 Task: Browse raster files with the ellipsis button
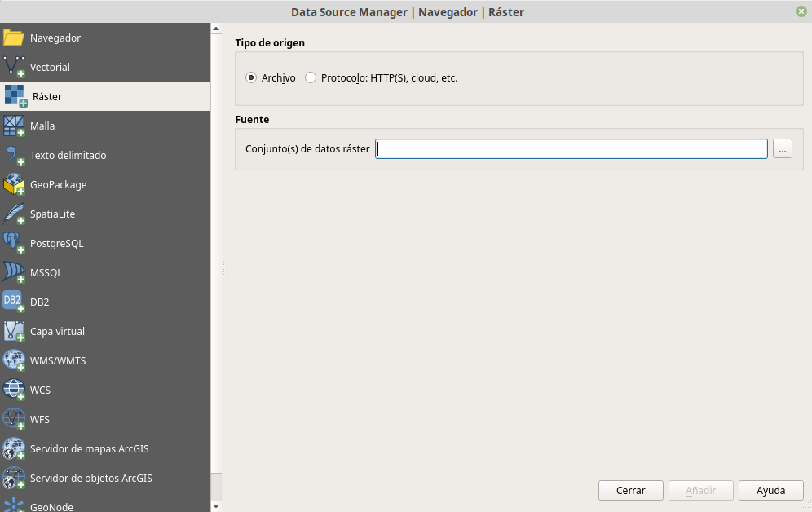782,149
